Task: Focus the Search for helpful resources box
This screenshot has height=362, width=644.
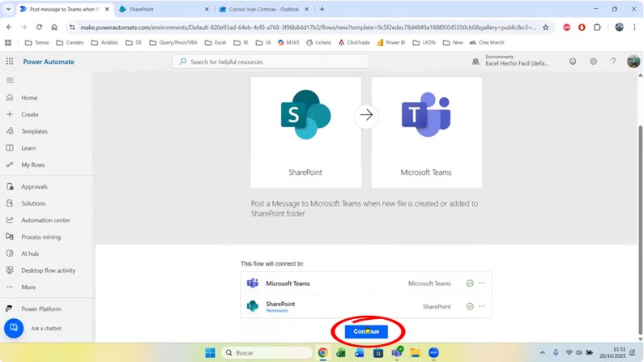Action: point(271,62)
